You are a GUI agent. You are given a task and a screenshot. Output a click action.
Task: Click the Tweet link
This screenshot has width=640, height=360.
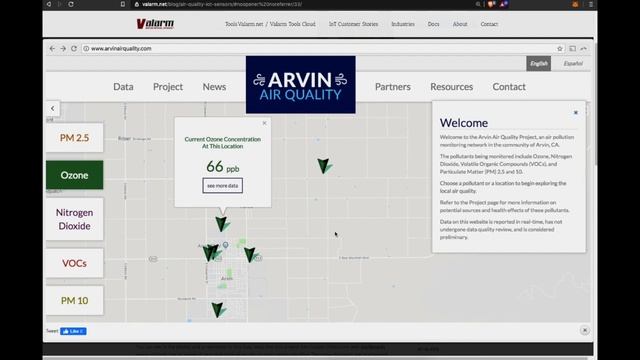52,331
